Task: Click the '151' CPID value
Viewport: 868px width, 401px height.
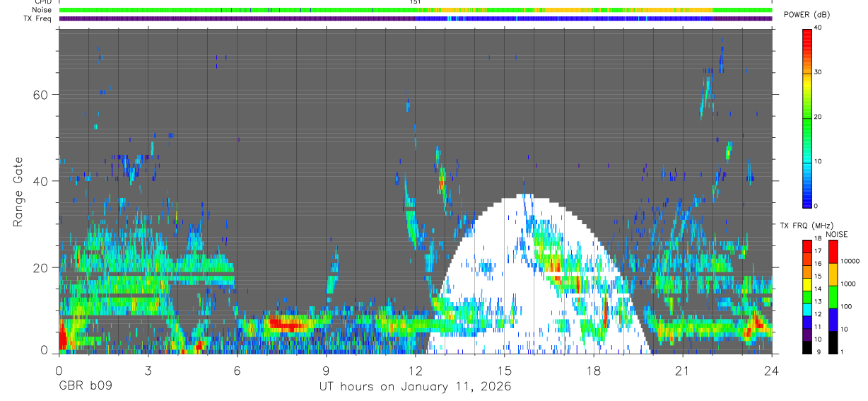Action: [415, 2]
